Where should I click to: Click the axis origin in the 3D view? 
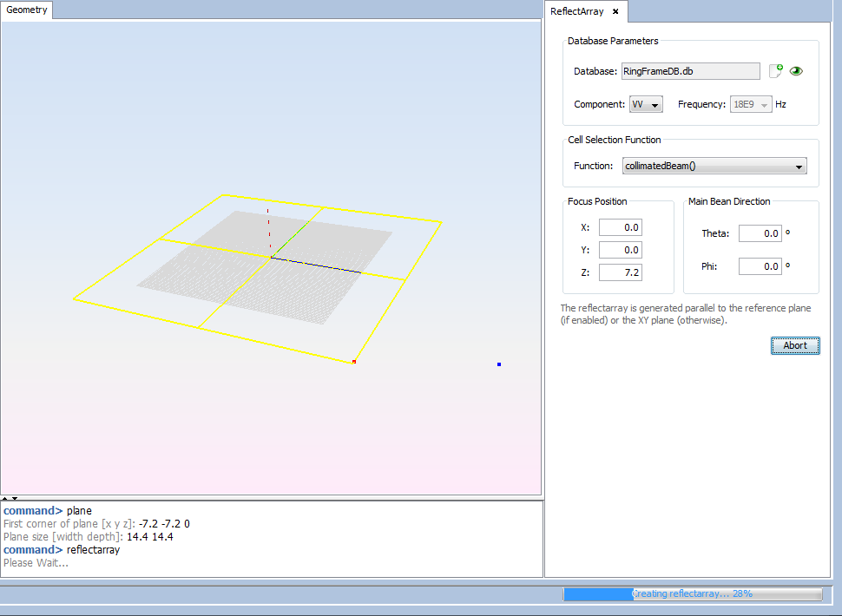click(x=273, y=257)
